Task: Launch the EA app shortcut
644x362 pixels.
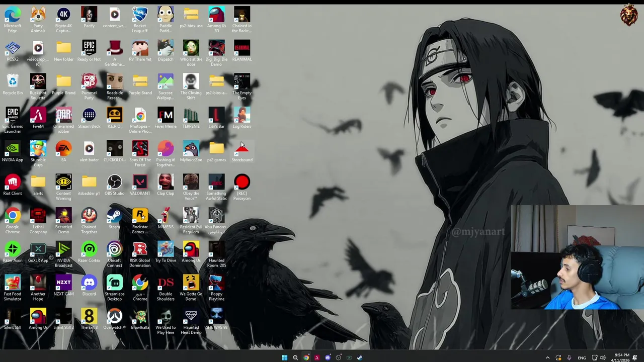Action: (x=63, y=152)
